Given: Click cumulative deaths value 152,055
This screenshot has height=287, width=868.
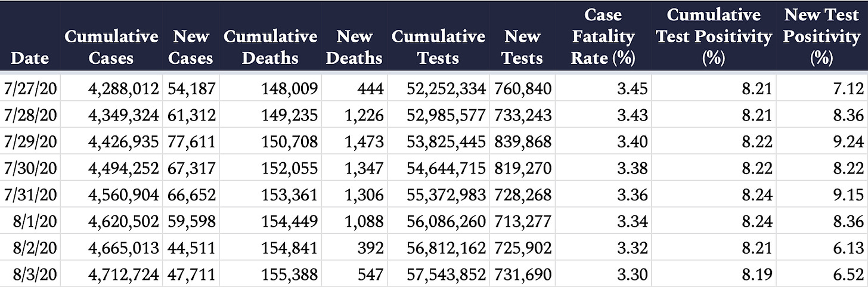Looking at the screenshot, I should click(289, 169).
